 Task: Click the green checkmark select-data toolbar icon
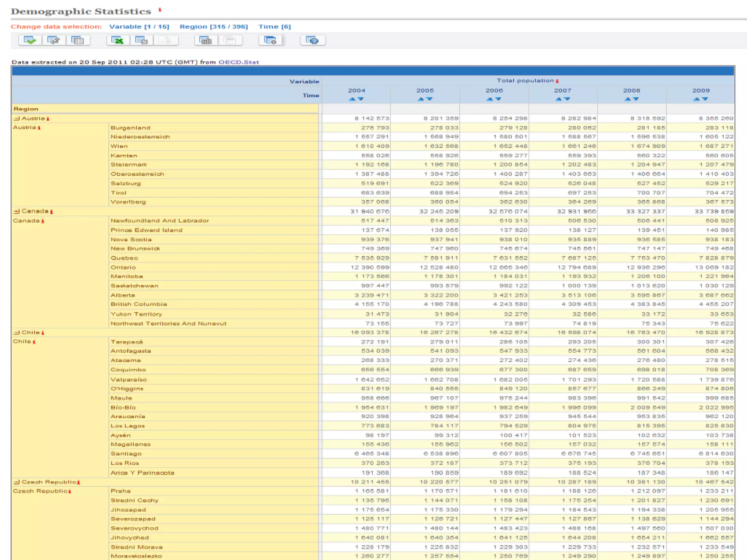(30, 40)
